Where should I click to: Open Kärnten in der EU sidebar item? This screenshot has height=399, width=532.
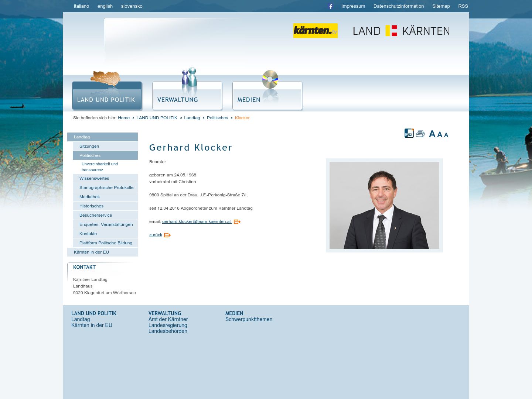click(102, 252)
